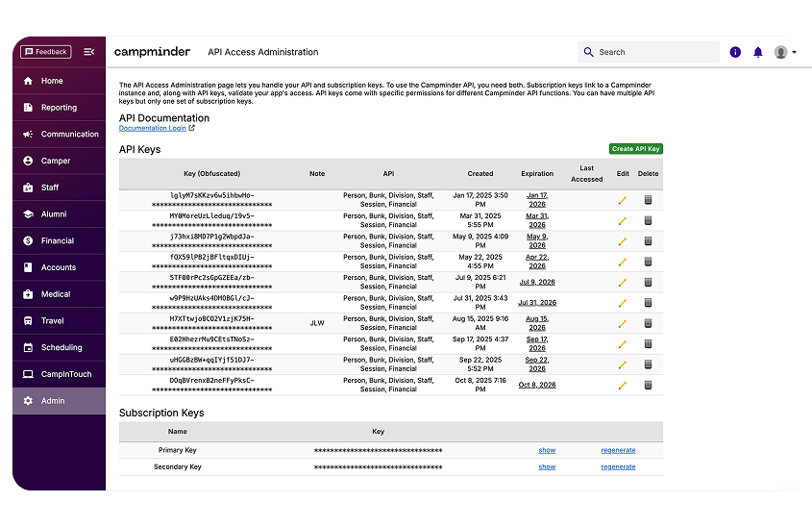Open the info help icon in header
Viewport: 812px width, 527px height.
click(x=735, y=52)
